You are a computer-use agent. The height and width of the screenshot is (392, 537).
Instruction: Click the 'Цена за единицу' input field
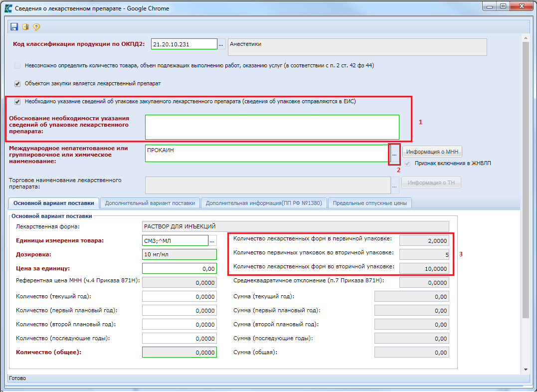point(179,268)
